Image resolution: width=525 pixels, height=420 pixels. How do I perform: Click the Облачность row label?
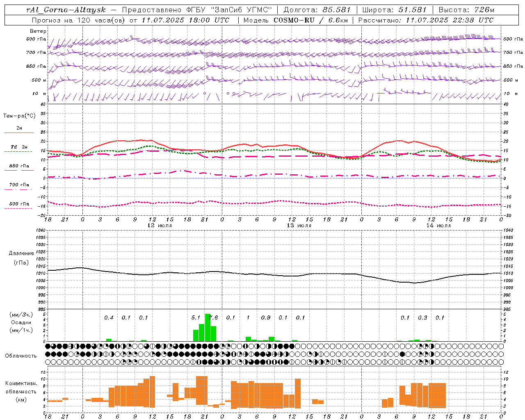click(21, 356)
